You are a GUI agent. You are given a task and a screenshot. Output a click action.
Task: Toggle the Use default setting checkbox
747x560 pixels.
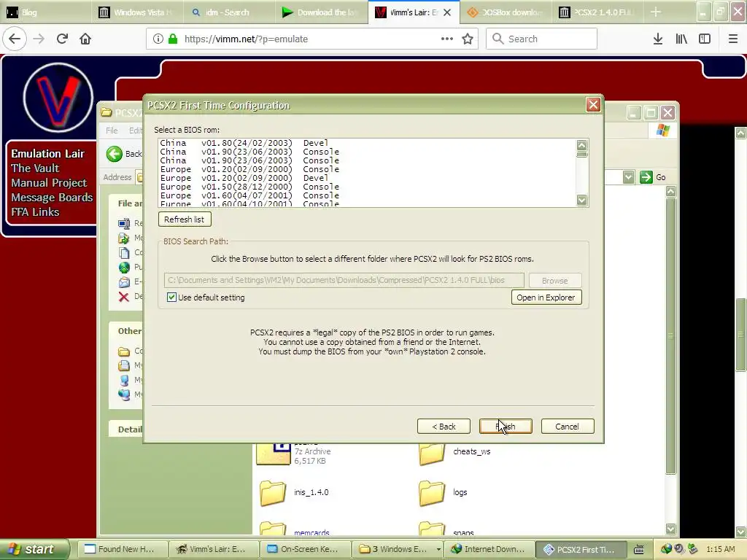171,297
